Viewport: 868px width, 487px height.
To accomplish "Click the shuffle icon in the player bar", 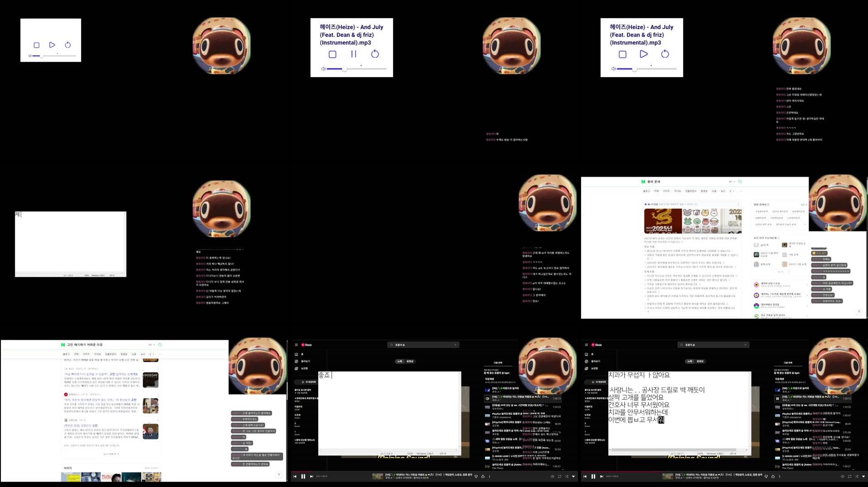I will pyautogui.click(x=567, y=477).
